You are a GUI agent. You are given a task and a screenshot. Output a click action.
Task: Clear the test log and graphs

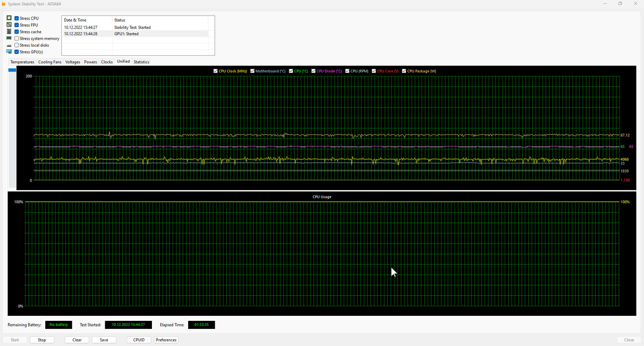[x=77, y=340]
